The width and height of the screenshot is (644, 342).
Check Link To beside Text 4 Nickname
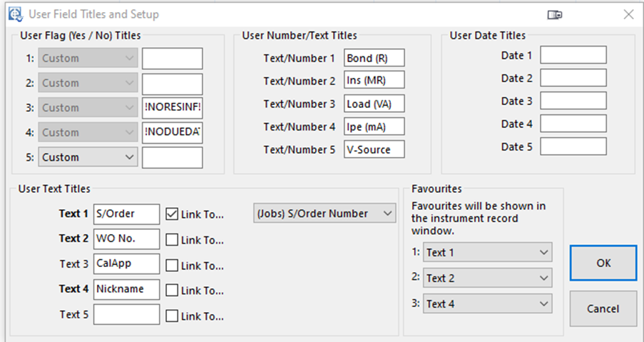pos(172,291)
